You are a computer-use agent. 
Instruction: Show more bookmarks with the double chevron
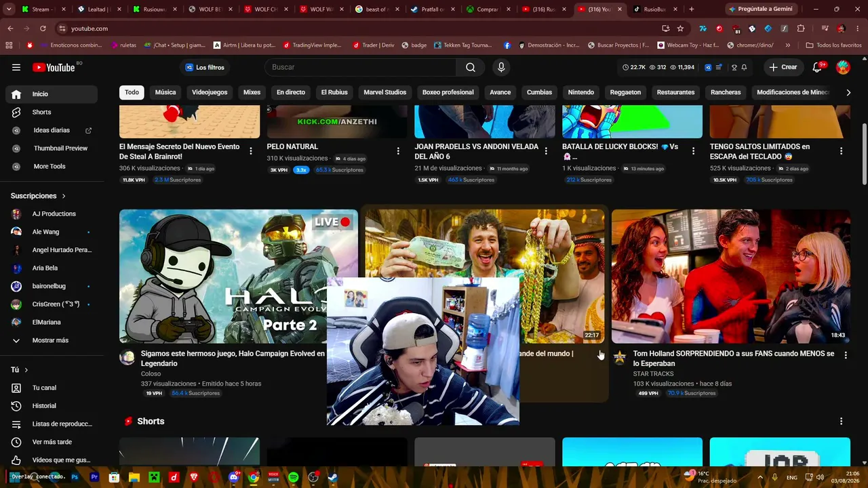point(787,45)
